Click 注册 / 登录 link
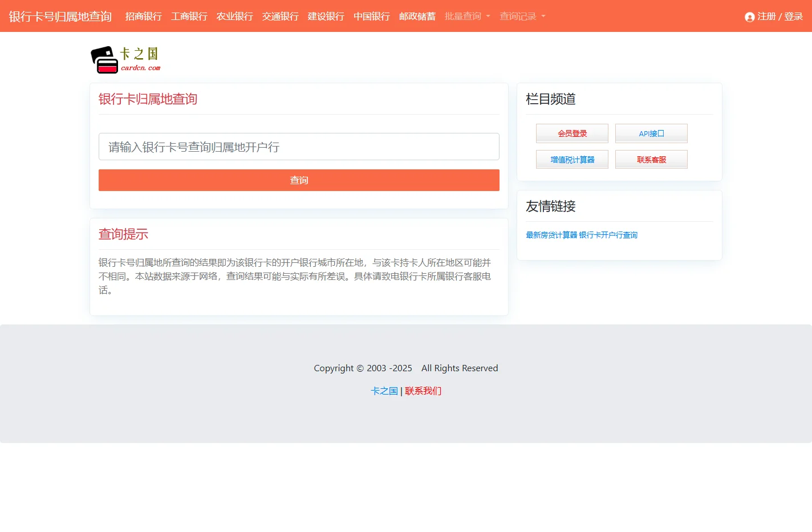The width and height of the screenshot is (812, 532). click(780, 17)
